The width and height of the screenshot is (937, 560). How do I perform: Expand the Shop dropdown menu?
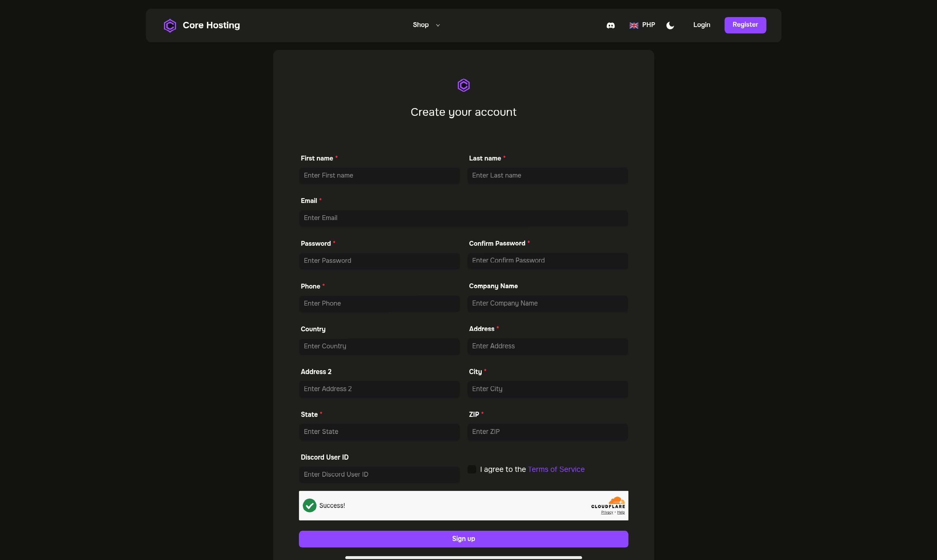[426, 25]
